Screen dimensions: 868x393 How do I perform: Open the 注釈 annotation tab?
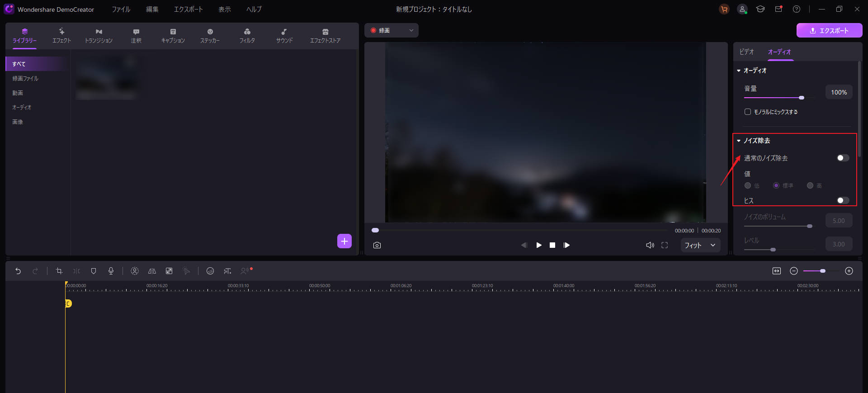[x=136, y=36]
